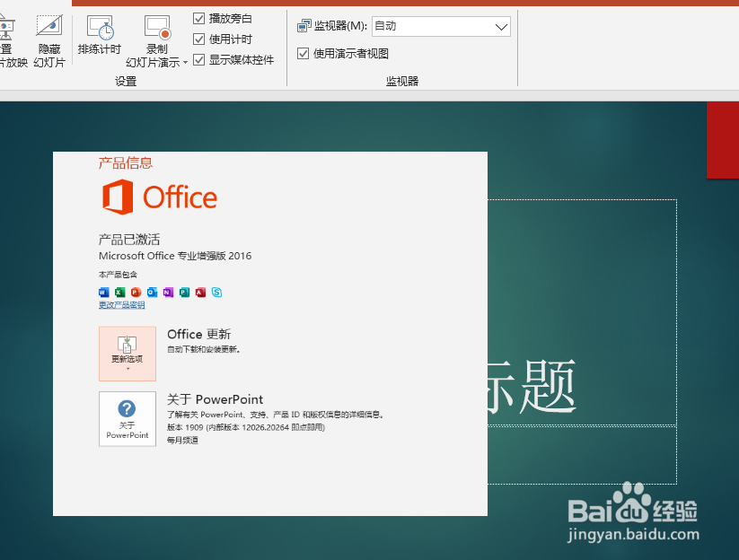Screen dimensions: 739x560
Task: Click the 关于 PowerPoint heading text
Action: pyautogui.click(x=215, y=399)
